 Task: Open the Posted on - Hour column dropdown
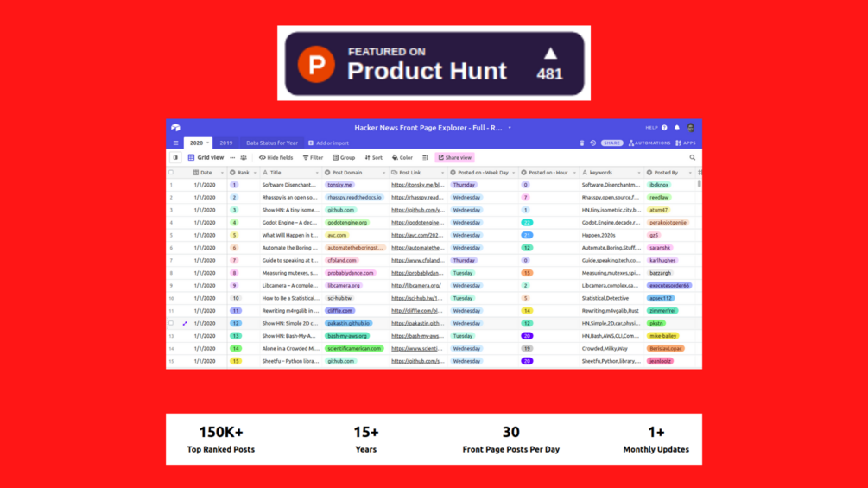(574, 174)
